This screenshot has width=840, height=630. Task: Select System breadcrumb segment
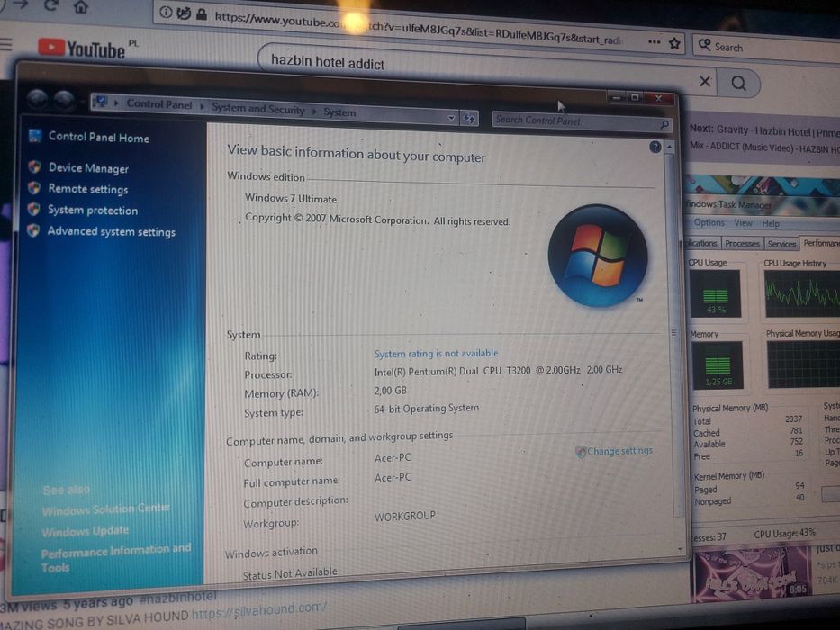coord(339,112)
